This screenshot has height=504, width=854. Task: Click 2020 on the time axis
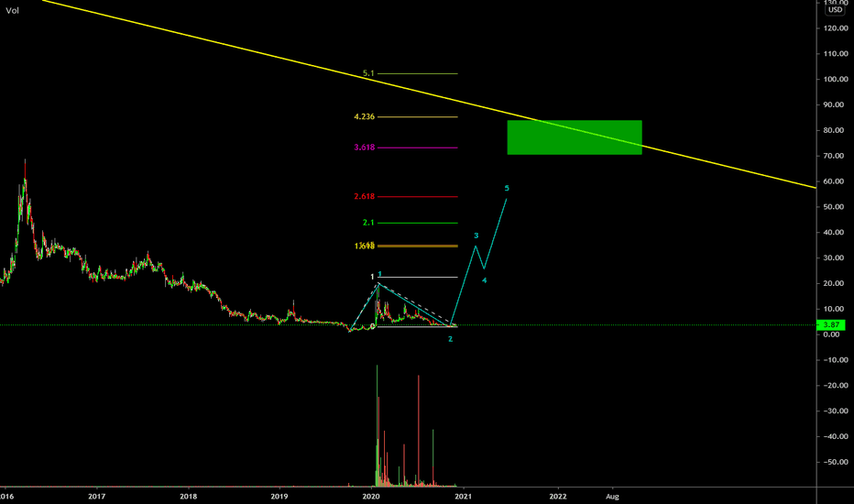coord(371,497)
